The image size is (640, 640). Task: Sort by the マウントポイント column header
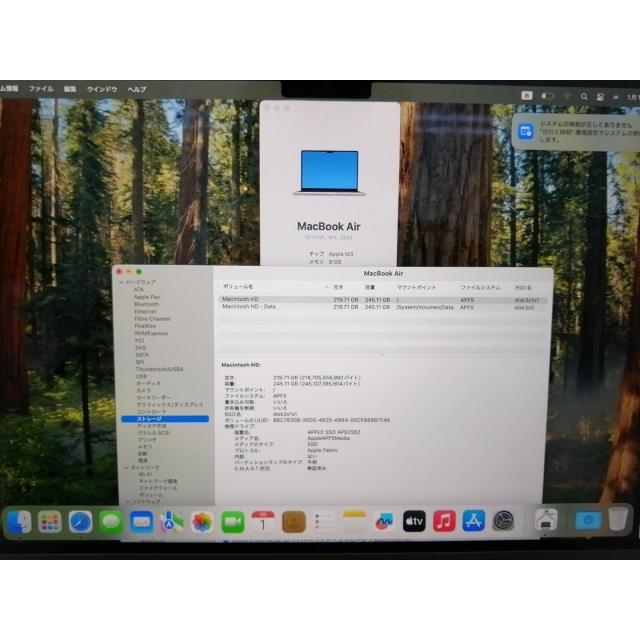coord(416,287)
